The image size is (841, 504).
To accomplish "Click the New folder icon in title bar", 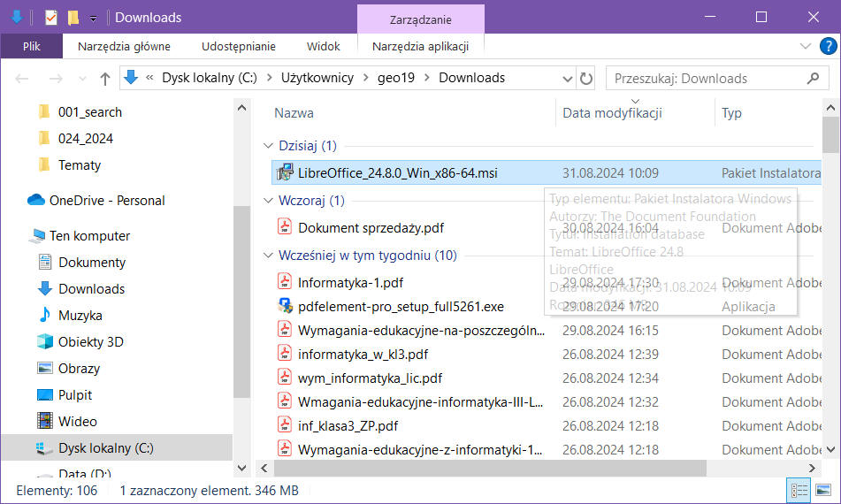I will [73, 18].
